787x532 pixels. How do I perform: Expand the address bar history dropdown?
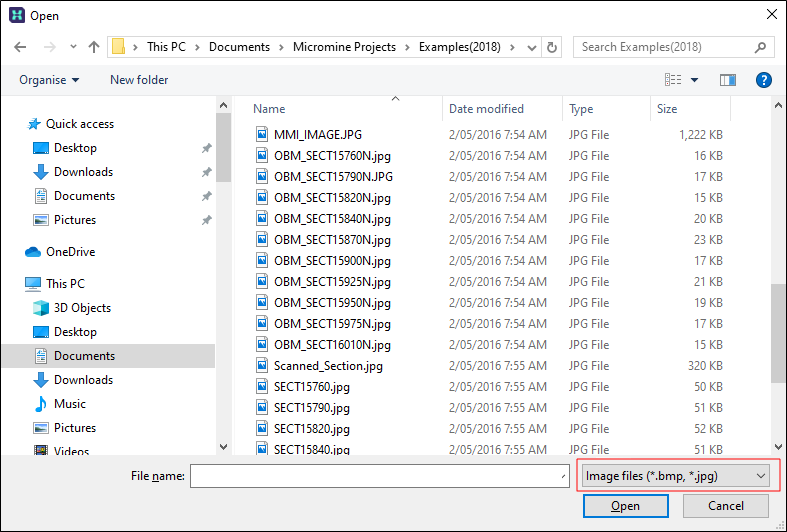532,47
